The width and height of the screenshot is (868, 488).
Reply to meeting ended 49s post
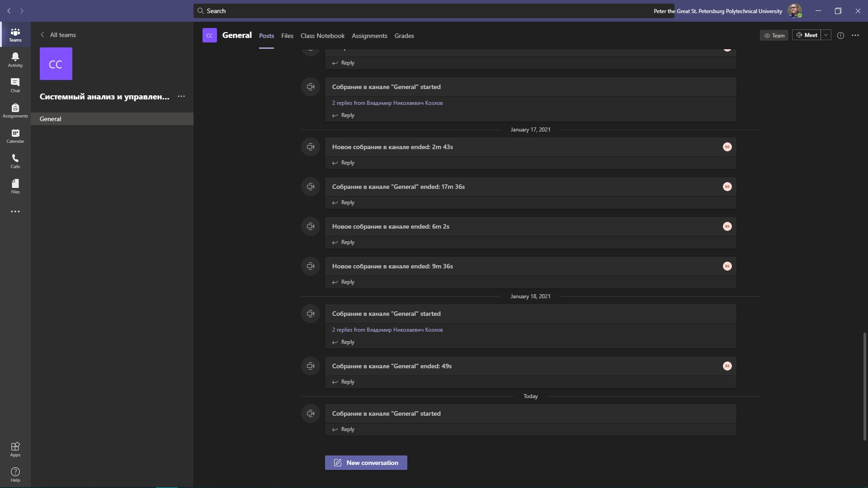coord(344,382)
